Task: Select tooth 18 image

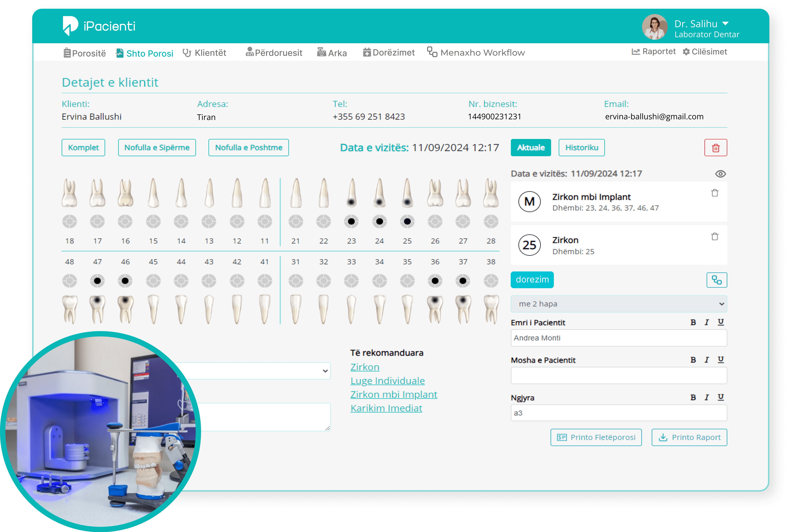Action: point(70,193)
